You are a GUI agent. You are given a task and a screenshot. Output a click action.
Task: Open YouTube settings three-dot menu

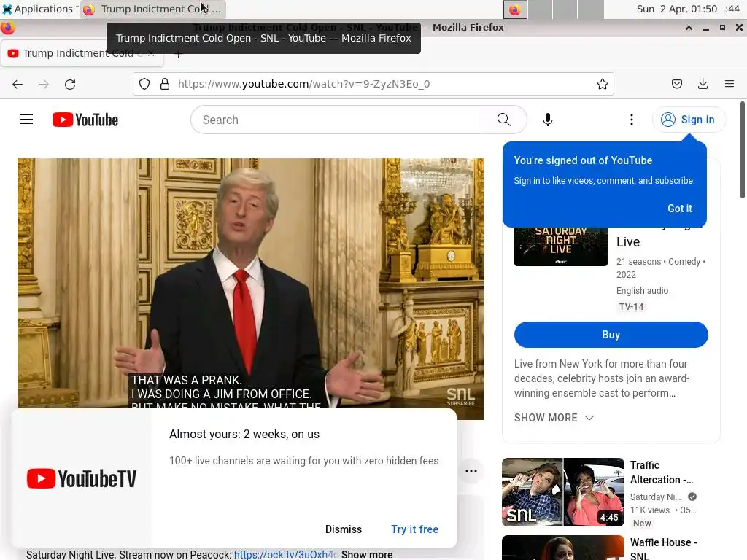632,120
